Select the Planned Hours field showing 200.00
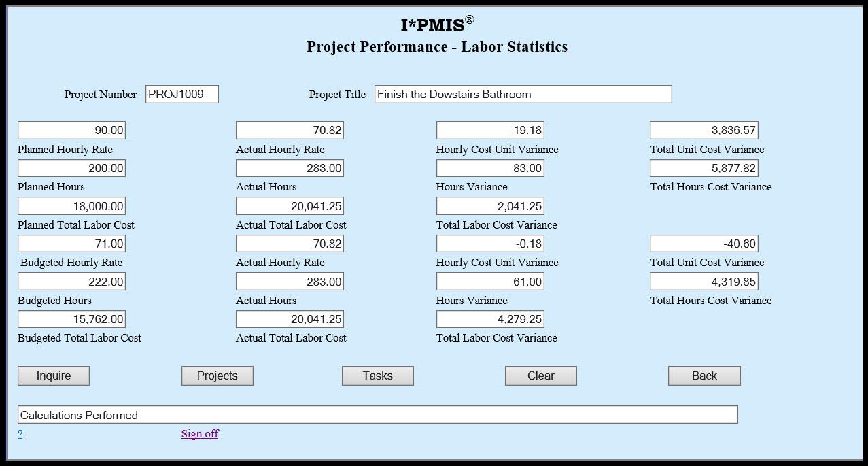This screenshot has width=868, height=466. point(71,168)
